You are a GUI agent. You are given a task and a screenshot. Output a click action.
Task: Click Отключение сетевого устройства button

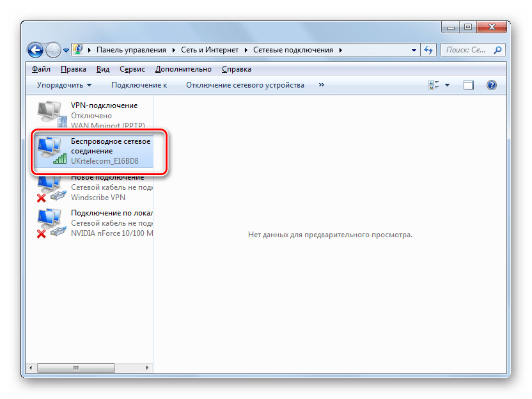click(245, 85)
